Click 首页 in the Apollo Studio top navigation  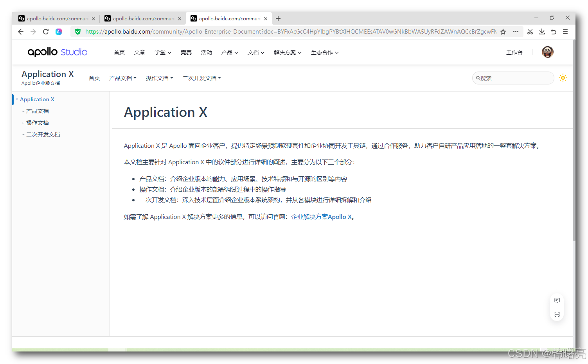[x=119, y=52]
